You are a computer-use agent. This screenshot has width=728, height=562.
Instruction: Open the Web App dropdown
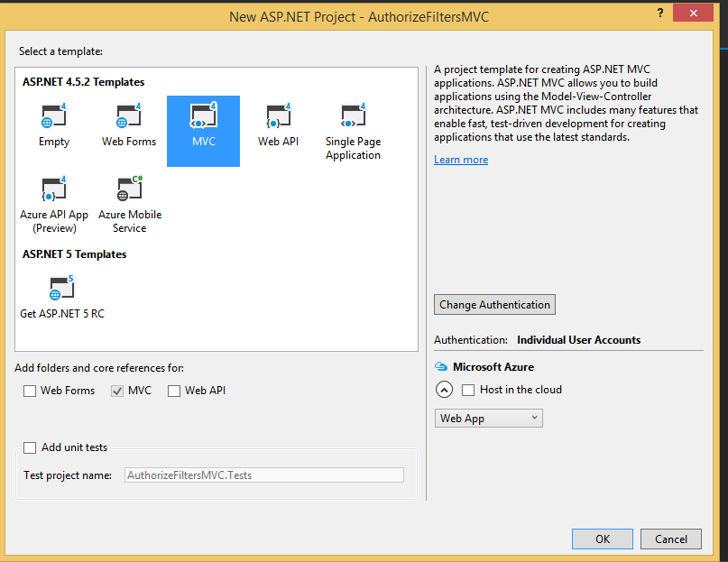pyautogui.click(x=488, y=418)
